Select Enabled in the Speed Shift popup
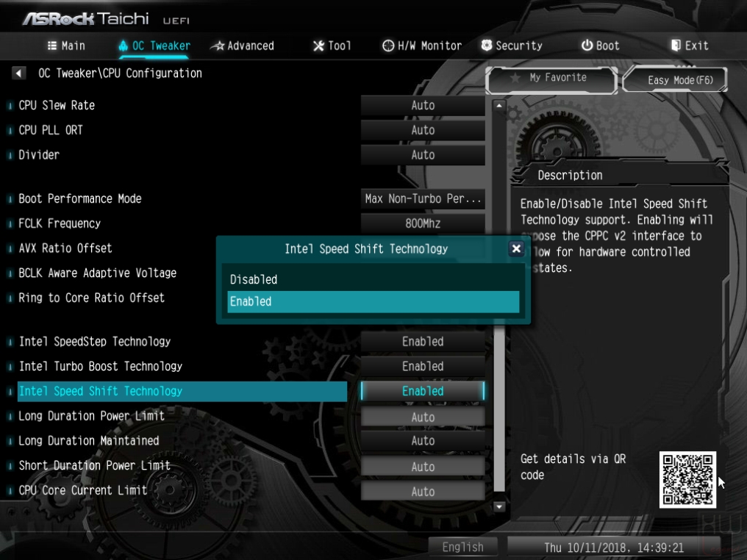The width and height of the screenshot is (747, 560). point(373,301)
